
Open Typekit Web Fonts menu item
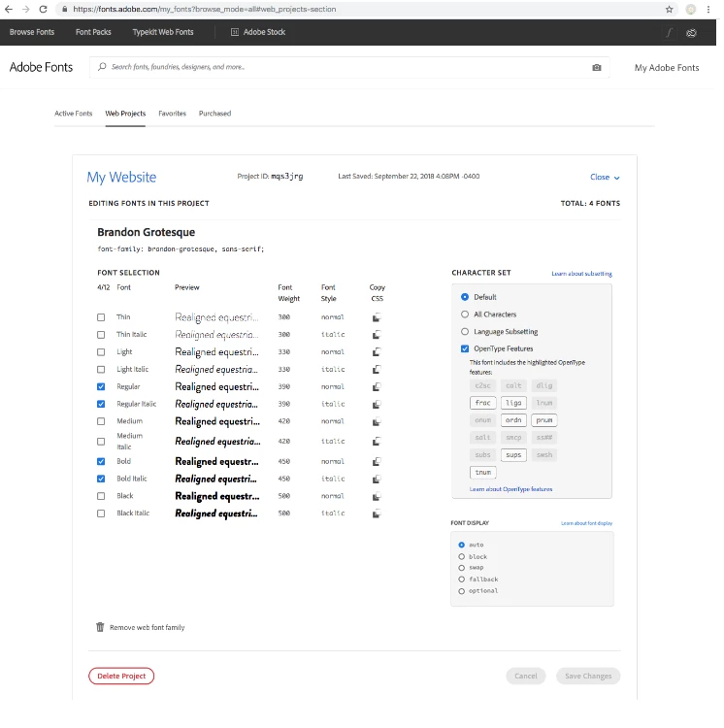click(x=163, y=32)
